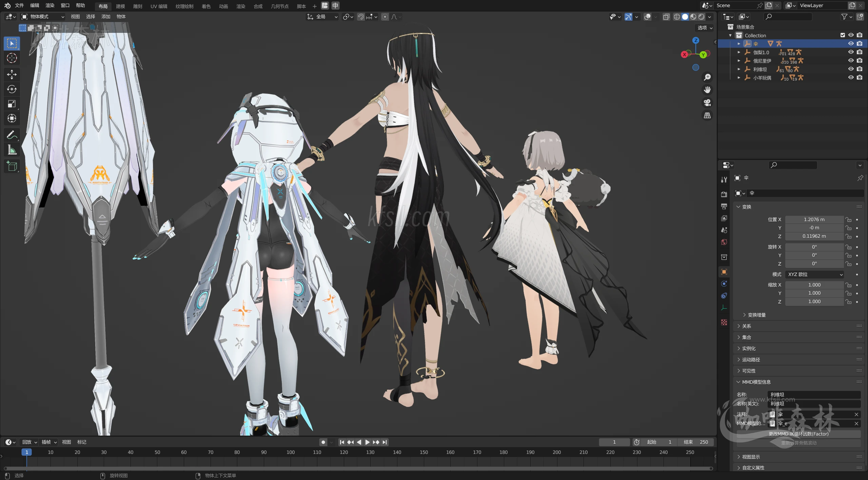Hide 俄尼里伊 object in viewport
This screenshot has width=868, height=480.
(x=851, y=60)
